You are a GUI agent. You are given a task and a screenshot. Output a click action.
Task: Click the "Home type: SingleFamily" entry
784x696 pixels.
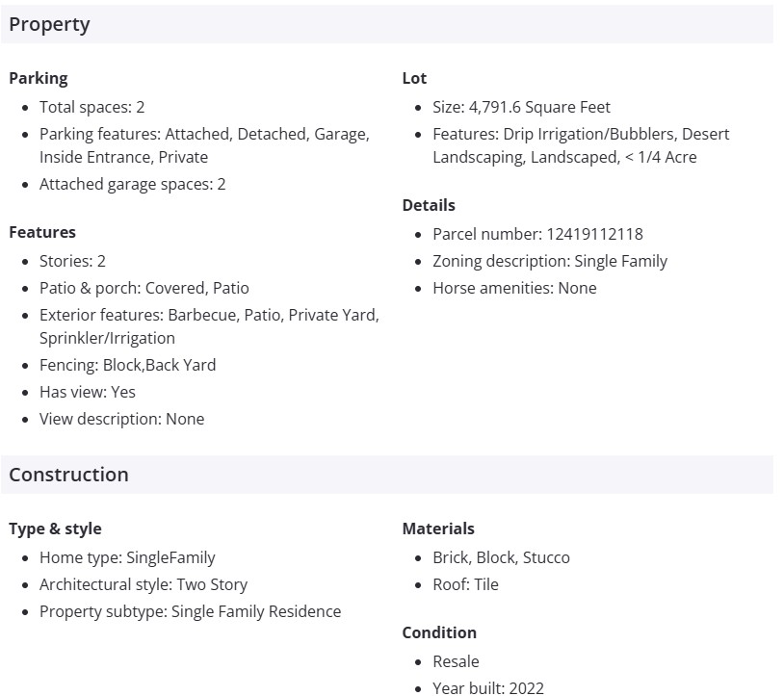point(127,557)
